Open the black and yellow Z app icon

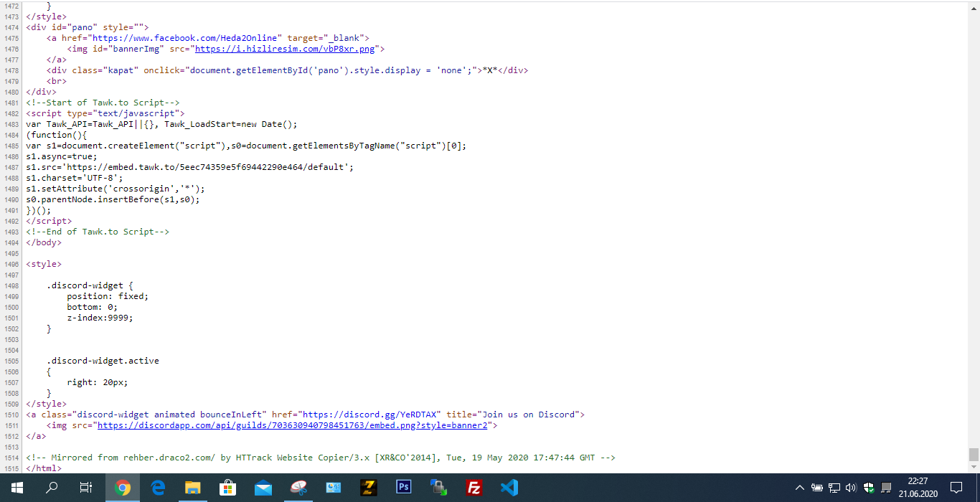tap(369, 488)
